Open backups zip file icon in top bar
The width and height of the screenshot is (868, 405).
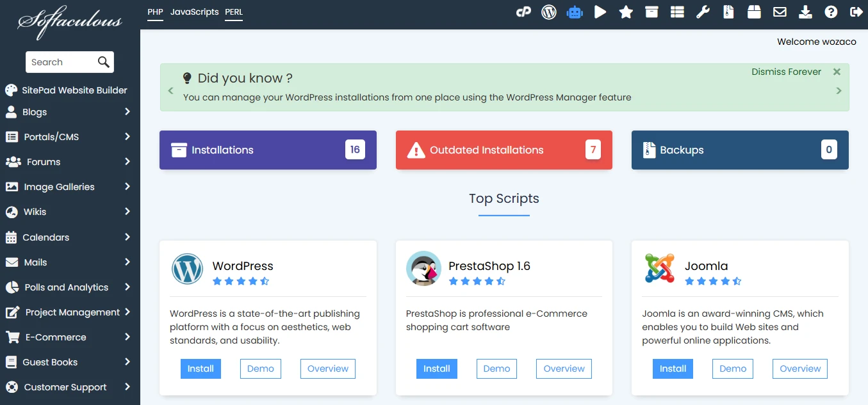[728, 12]
